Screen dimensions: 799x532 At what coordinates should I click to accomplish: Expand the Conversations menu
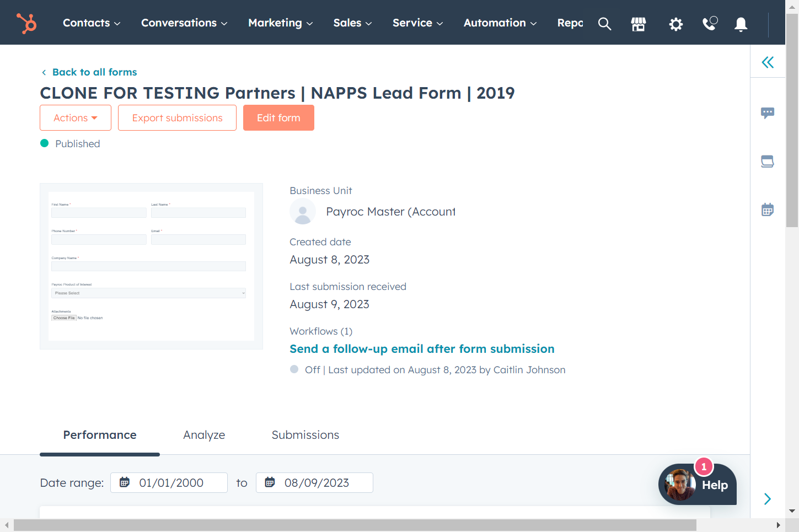coord(184,23)
